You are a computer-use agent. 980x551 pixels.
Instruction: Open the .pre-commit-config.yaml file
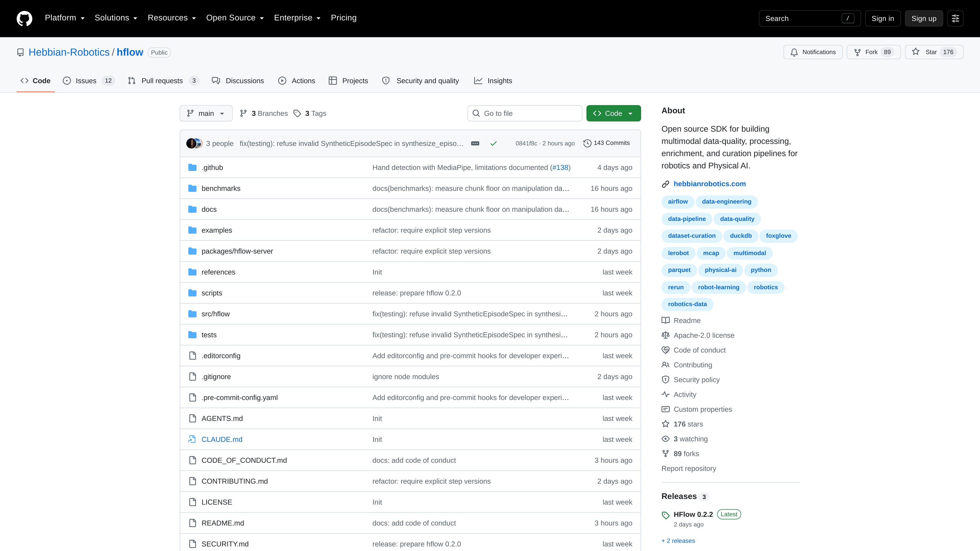click(x=240, y=397)
